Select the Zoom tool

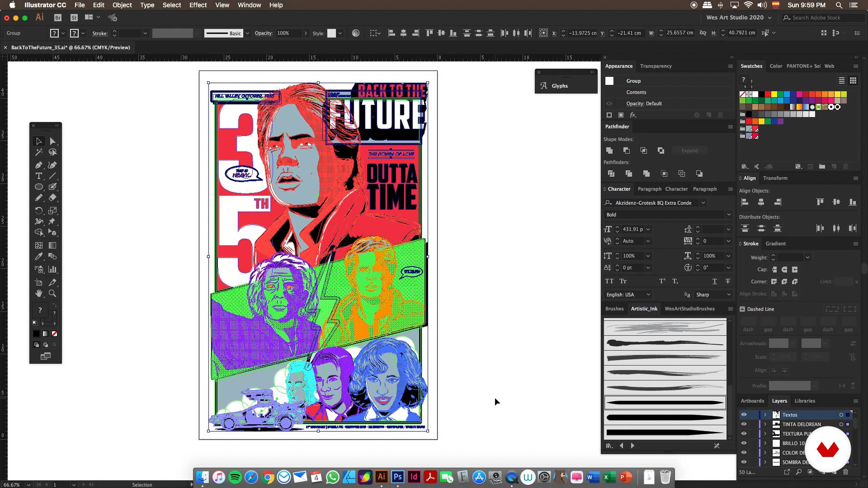tap(52, 294)
